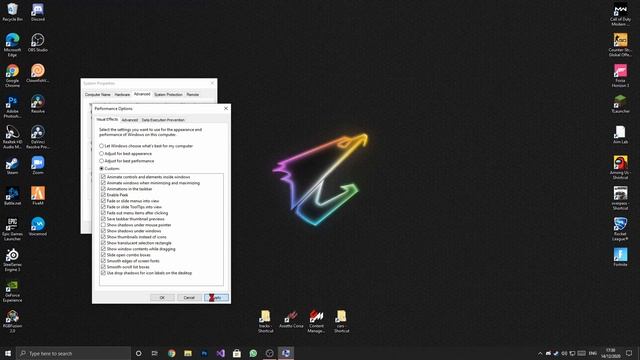Screen dimensions: 640x360
Task: Select the Zoom desktop icon
Action: click(38, 165)
